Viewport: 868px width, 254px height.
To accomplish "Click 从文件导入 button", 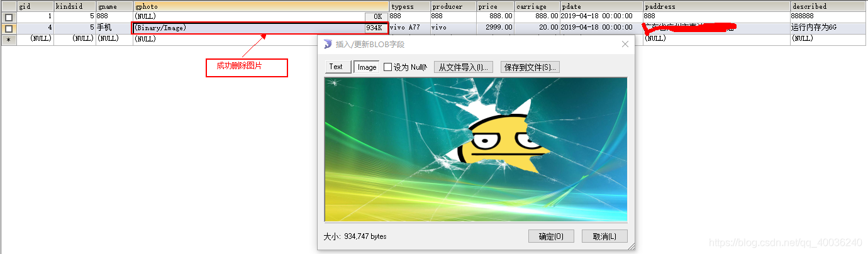I will click(x=464, y=67).
